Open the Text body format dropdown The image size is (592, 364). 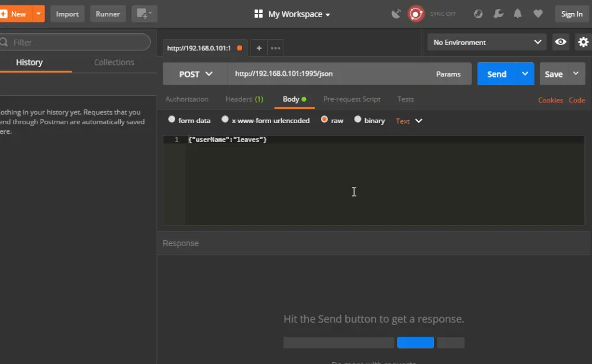point(409,121)
